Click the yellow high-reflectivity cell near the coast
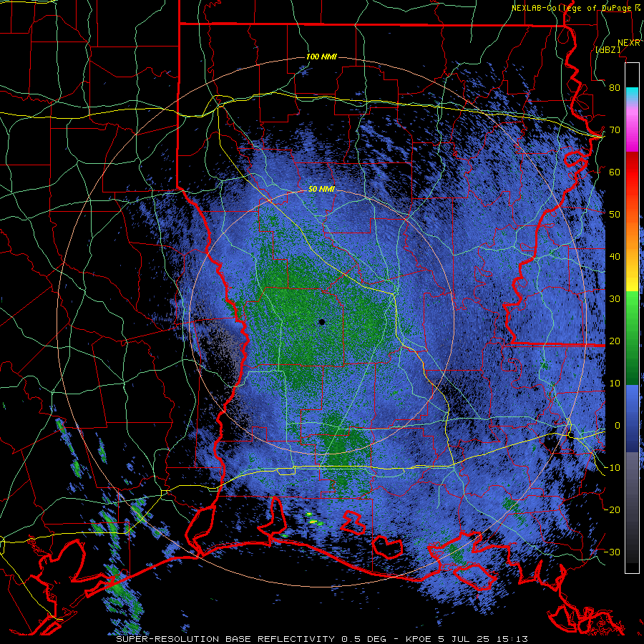The width and height of the screenshot is (644, 644). (314, 522)
